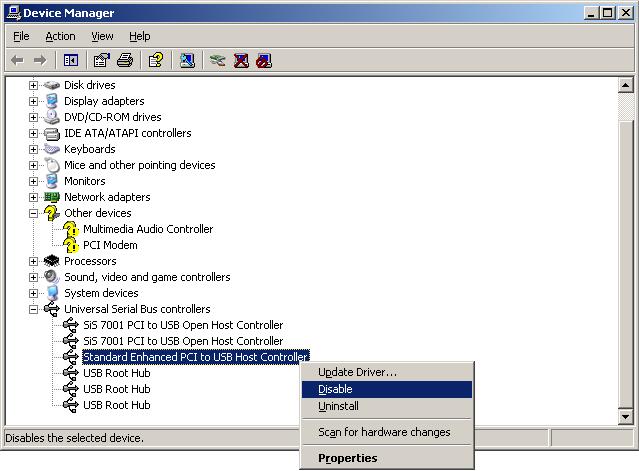The width and height of the screenshot is (639, 471).
Task: Click Scan for hardware changes toolbar icon
Action: click(x=187, y=61)
